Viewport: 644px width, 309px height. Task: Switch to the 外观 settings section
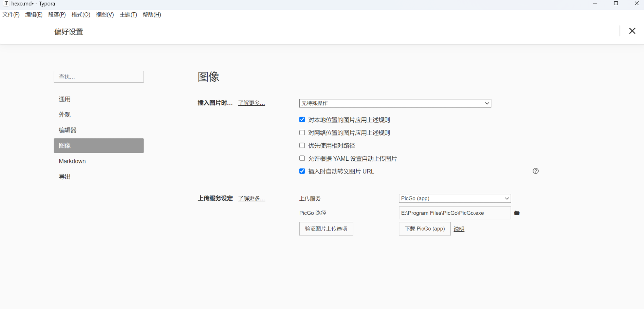[99, 114]
